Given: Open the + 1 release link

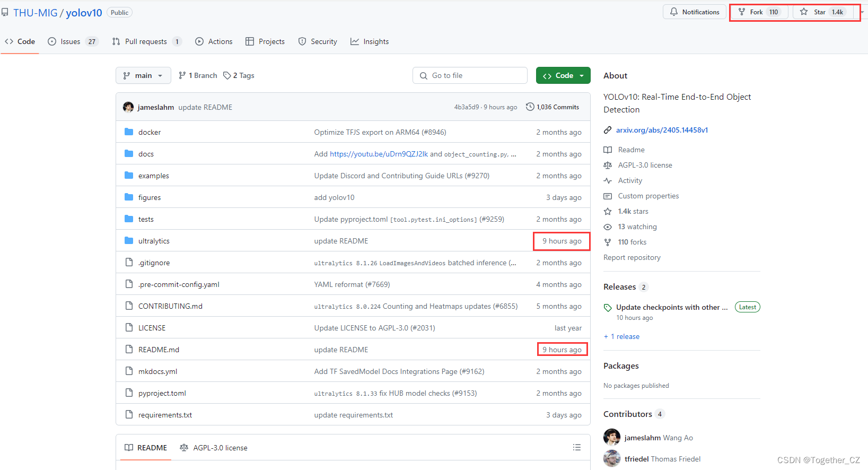Looking at the screenshot, I should pyautogui.click(x=621, y=336).
